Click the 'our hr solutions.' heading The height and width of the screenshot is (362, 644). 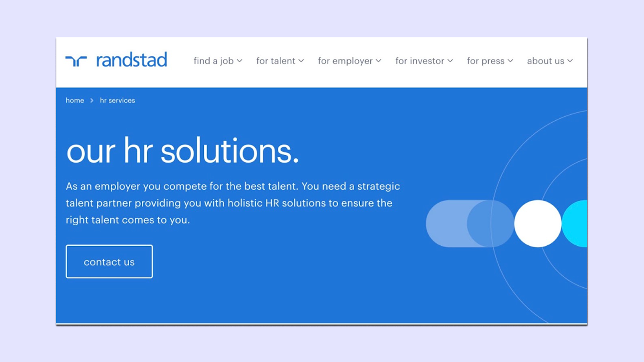(x=183, y=151)
